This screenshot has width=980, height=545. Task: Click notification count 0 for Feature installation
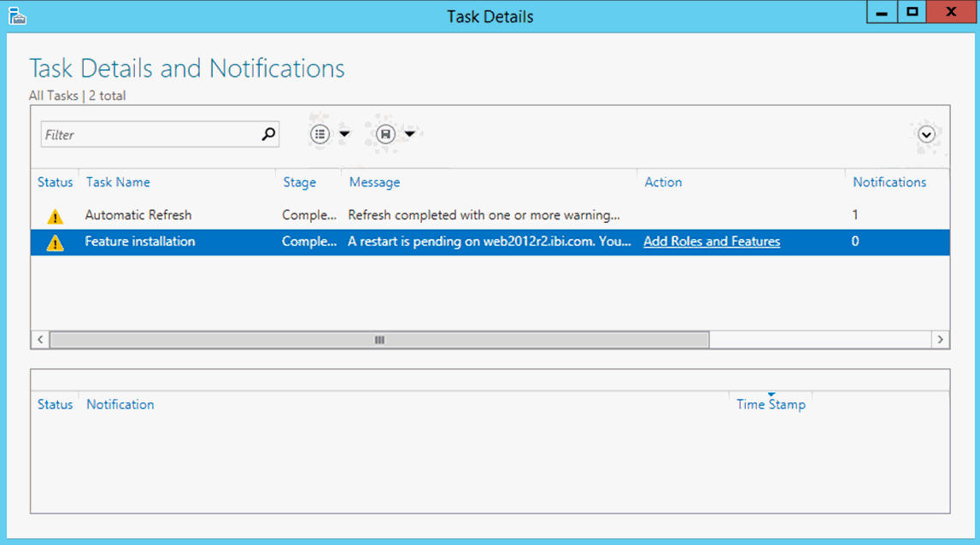click(x=855, y=241)
